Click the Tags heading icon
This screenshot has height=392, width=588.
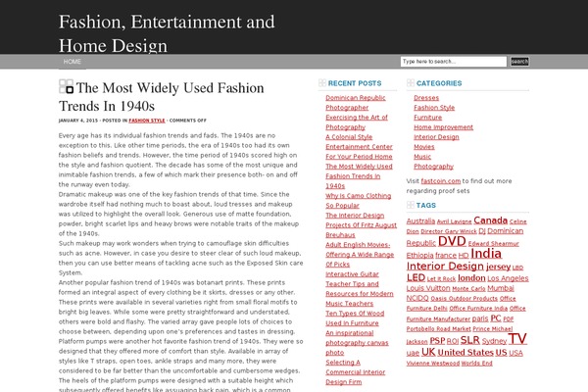pyautogui.click(x=411, y=205)
